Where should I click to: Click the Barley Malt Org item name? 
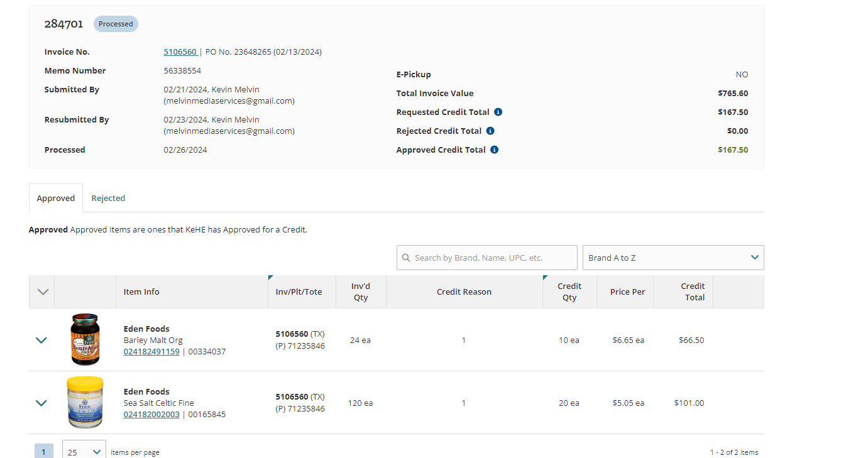(153, 340)
